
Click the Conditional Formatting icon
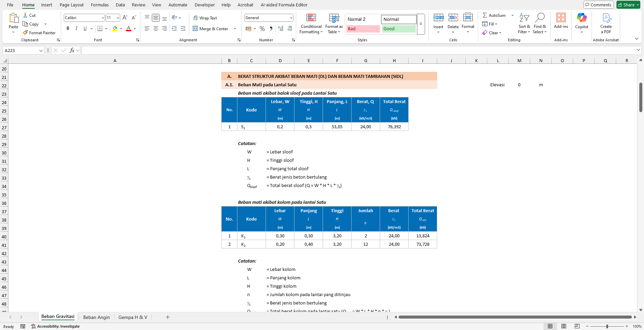(x=311, y=18)
